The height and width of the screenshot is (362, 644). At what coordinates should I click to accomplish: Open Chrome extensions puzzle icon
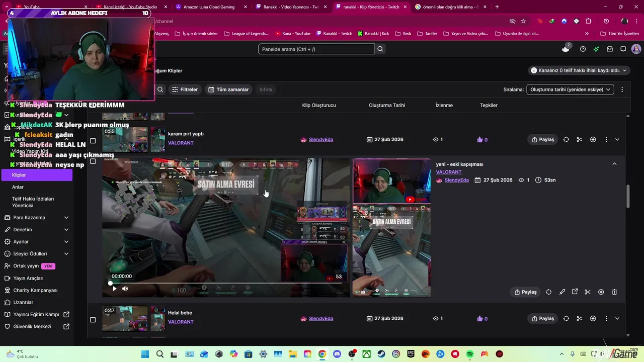(589, 21)
